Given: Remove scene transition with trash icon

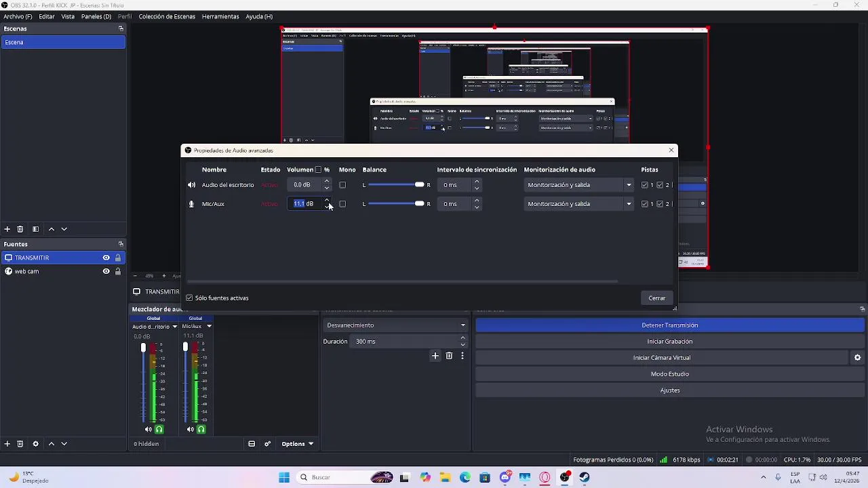Looking at the screenshot, I should (x=449, y=356).
